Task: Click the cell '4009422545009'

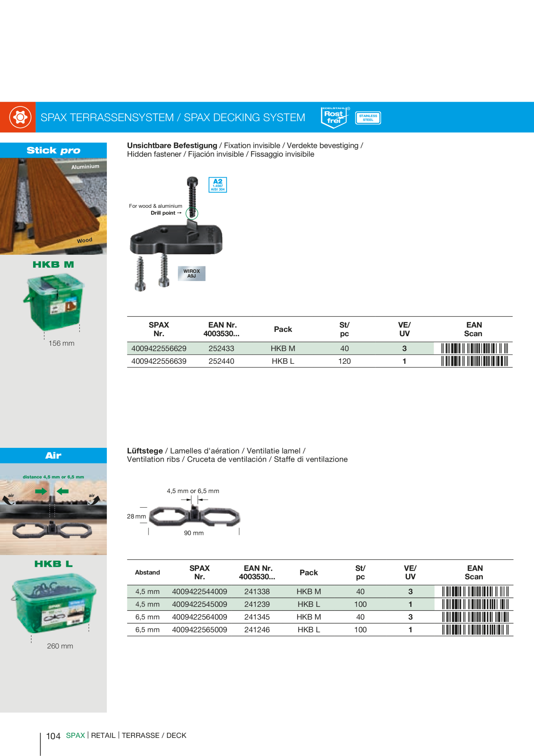Action: tap(199, 604)
